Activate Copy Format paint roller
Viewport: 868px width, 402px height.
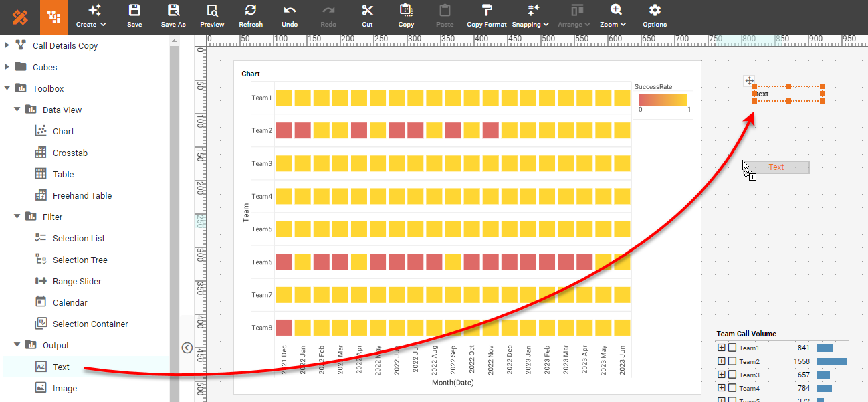tap(487, 17)
